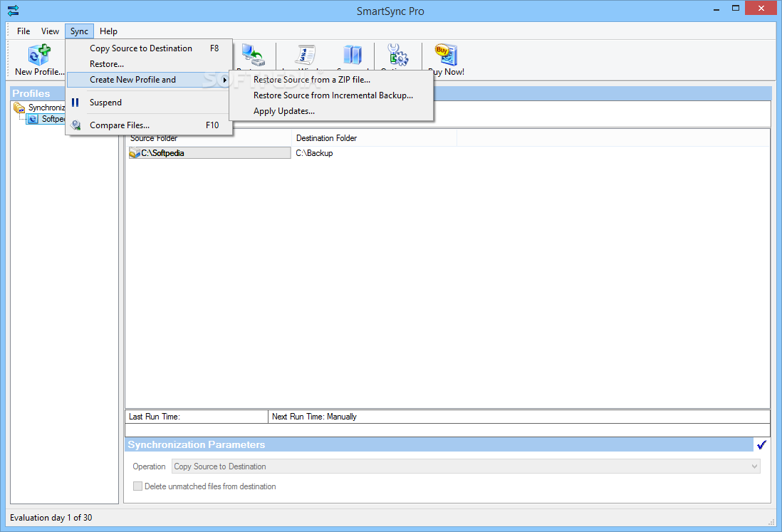Select Restore Source from a ZIP file...
This screenshot has width=782, height=532.
click(x=331, y=80)
